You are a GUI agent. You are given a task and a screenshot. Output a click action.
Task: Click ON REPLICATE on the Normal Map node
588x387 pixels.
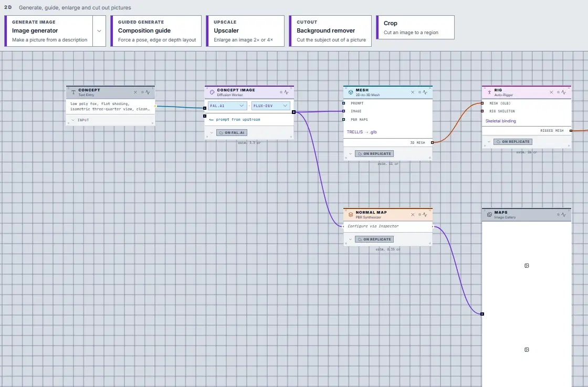click(x=374, y=239)
